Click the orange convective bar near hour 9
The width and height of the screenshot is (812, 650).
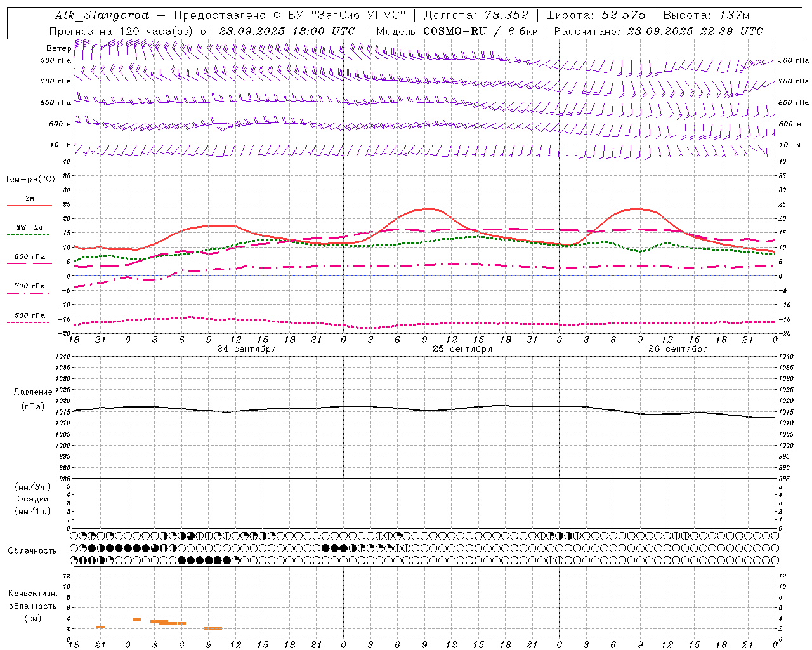click(x=213, y=628)
